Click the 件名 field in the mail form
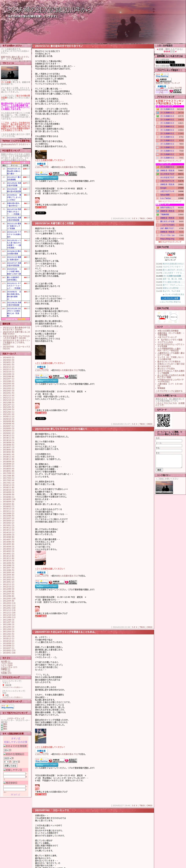The height and width of the screenshot is (868, 186). coord(169,450)
